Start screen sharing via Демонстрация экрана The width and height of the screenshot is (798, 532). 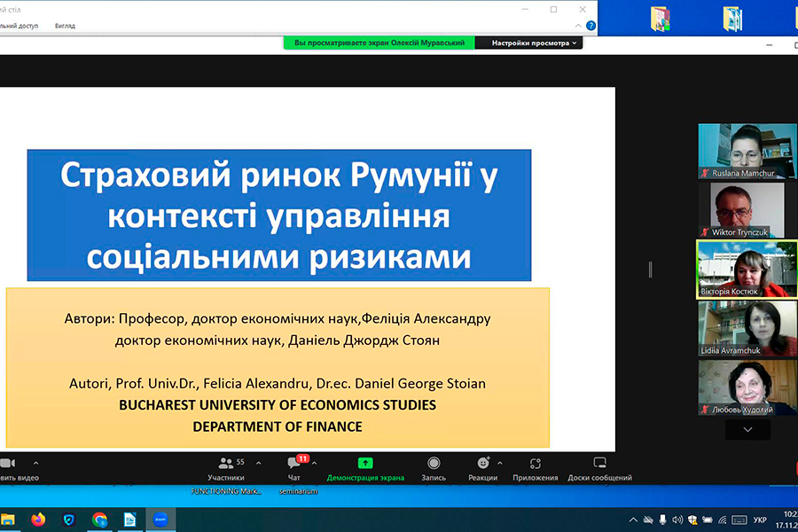pos(365,468)
